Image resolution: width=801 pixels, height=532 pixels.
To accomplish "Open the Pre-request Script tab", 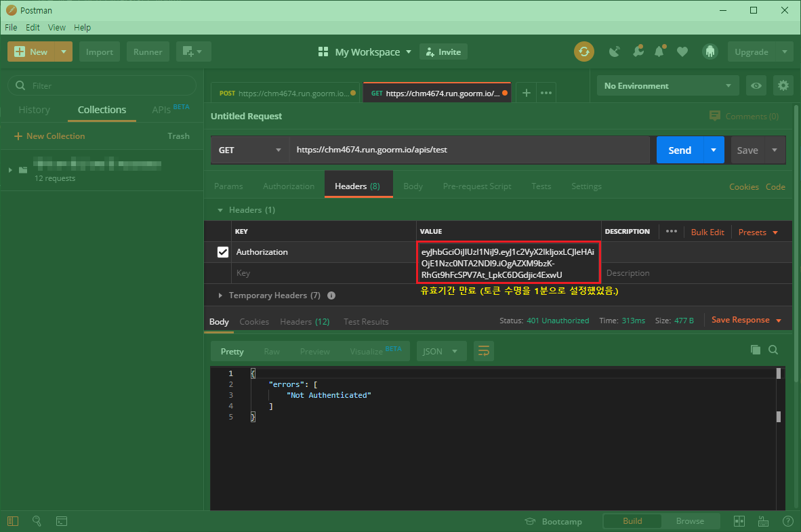I will [476, 186].
